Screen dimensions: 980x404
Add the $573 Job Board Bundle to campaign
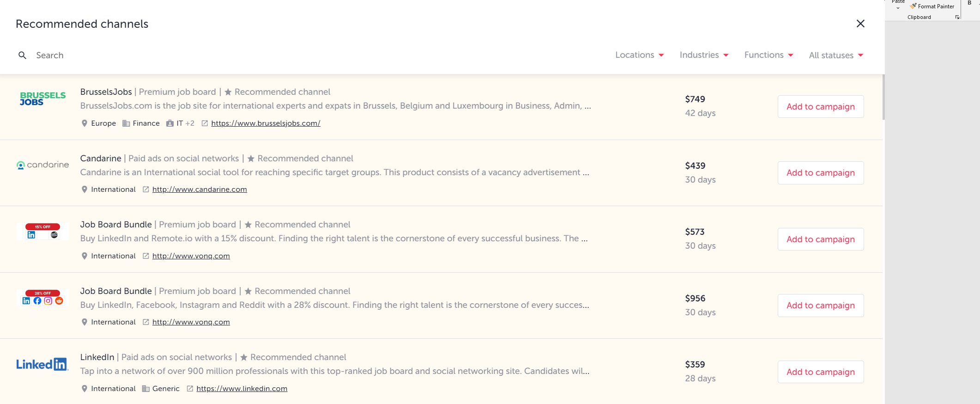pos(821,239)
